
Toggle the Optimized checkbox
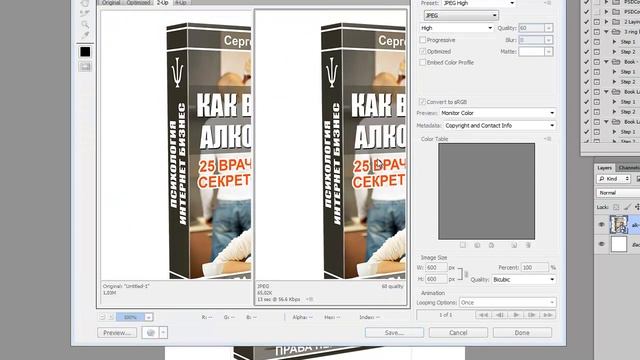[x=423, y=51]
